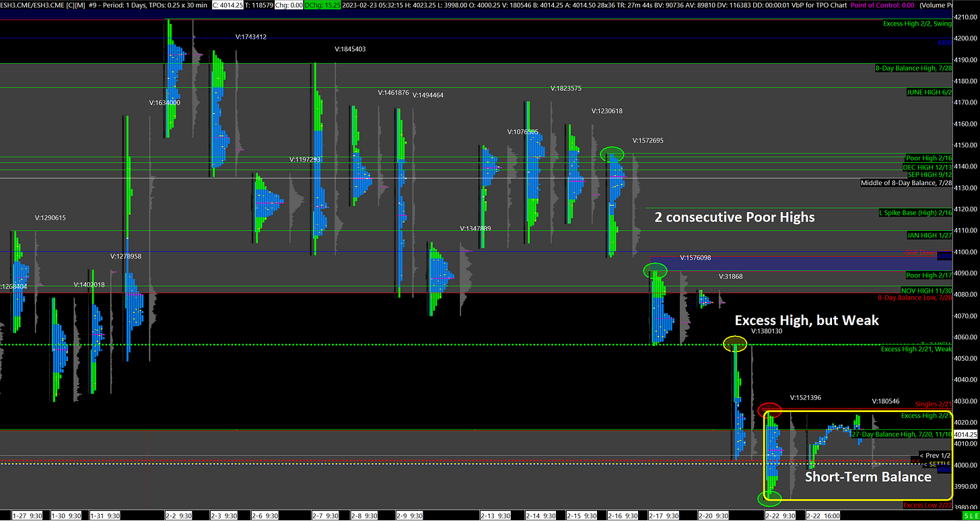Screen dimensions: 980x521
Task: Click the 'L Spike Base (High) 2/16' label
Action: click(x=915, y=213)
